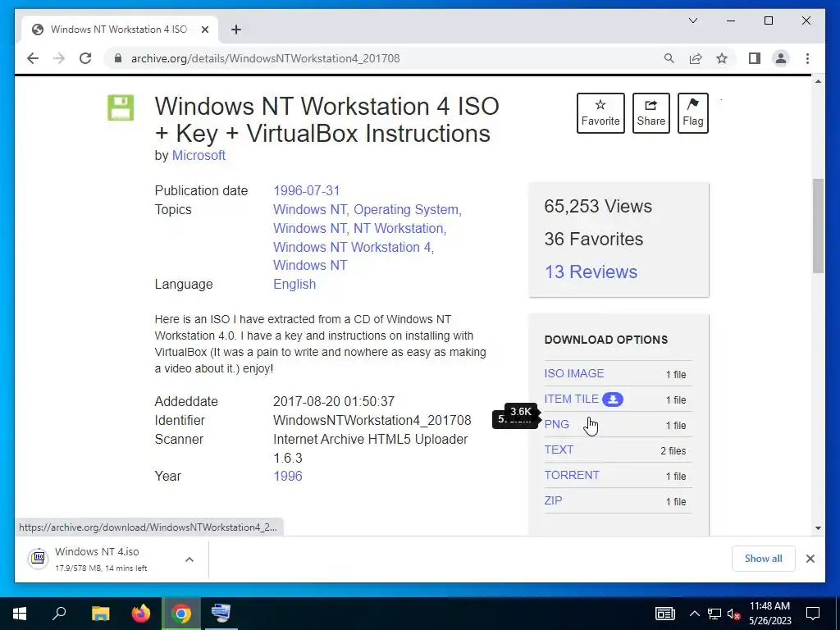Open the Windows NT Workstation 4 topic
This screenshot has height=630, width=840.
352,247
